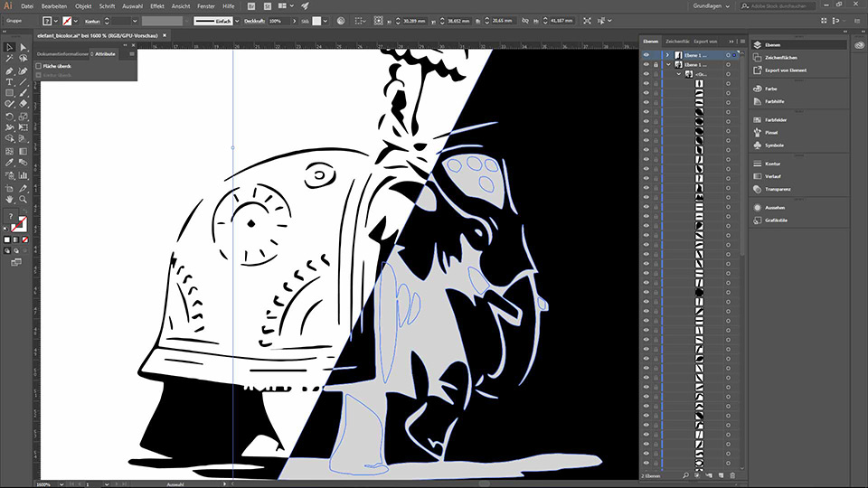Open the Pinsel panel
Viewport: 868px width, 488px height.
coord(771,132)
